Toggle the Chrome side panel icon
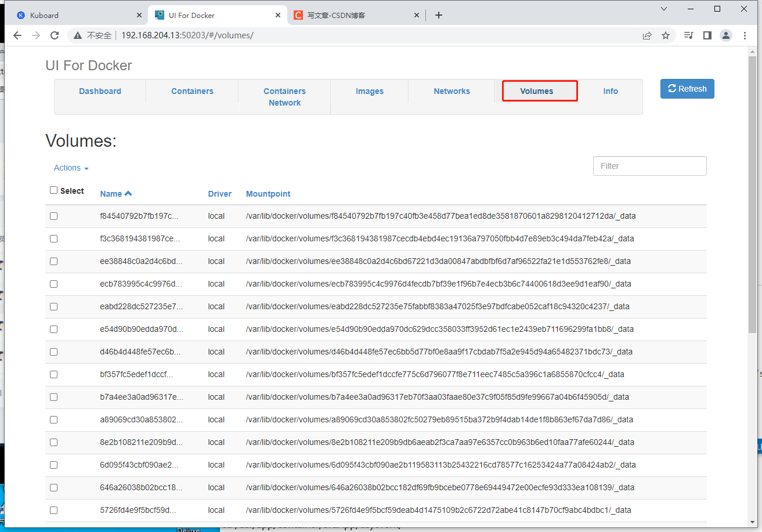Viewport: 762px width, 532px height. (707, 35)
